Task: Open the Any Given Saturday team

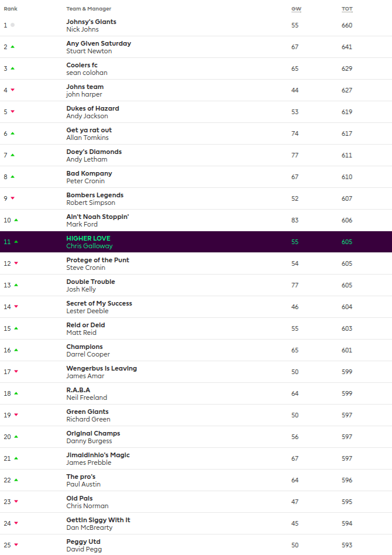Action: click(98, 43)
